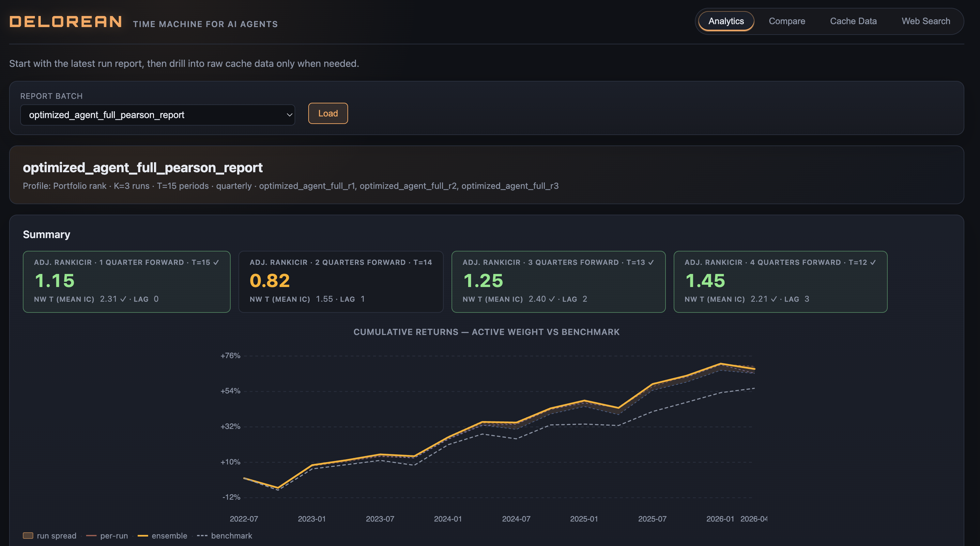Open the 3 Quarters Forward RankICIR card
The image size is (980, 546).
[x=559, y=281]
